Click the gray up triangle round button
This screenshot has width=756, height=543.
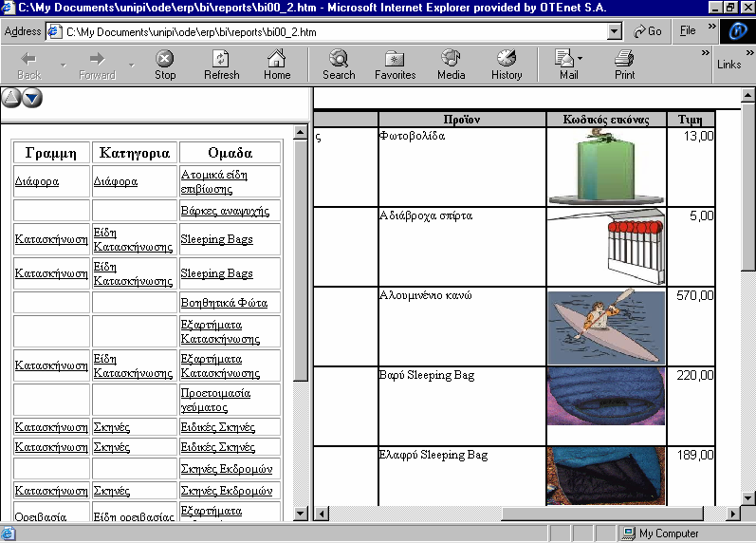pos(10,98)
